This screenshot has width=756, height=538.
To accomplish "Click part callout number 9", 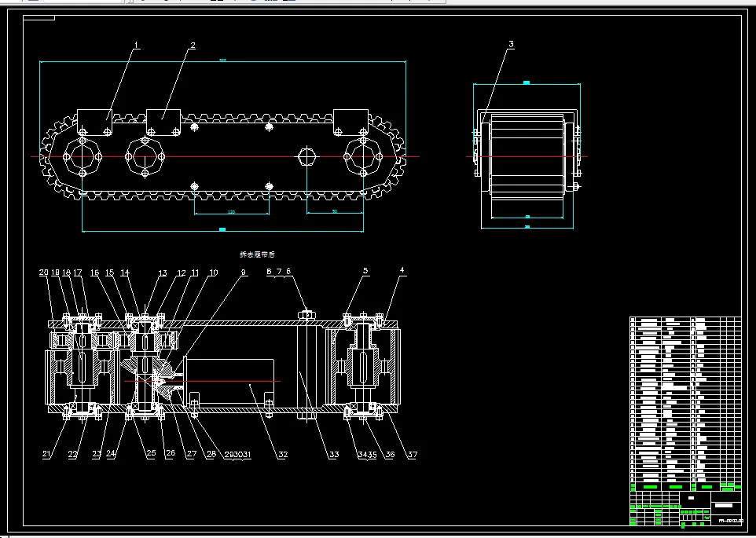I will (244, 272).
